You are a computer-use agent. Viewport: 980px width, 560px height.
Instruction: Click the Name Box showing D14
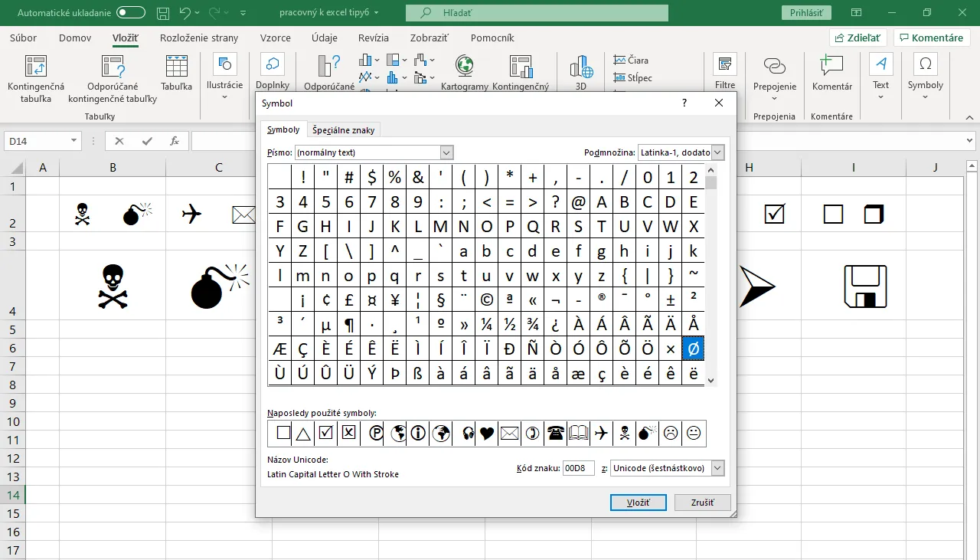coord(42,141)
